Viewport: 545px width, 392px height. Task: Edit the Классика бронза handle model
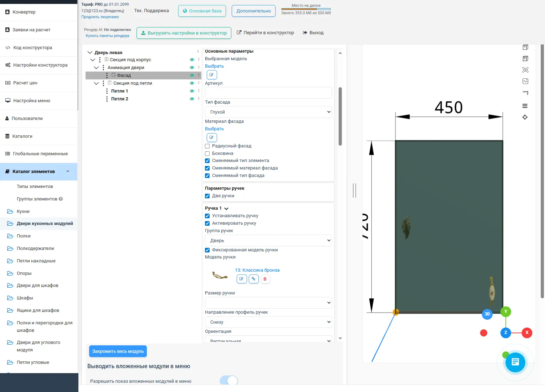point(241,279)
